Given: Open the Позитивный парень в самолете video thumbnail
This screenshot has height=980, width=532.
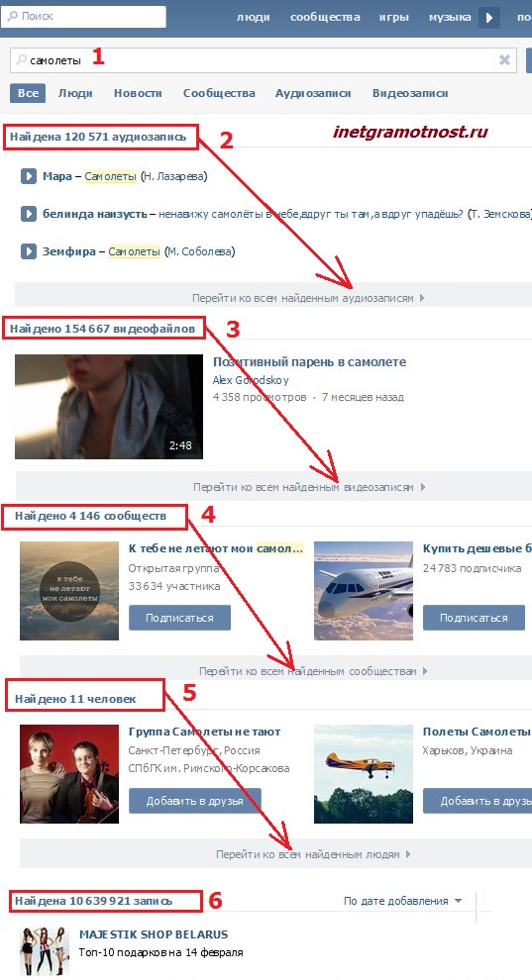Looking at the screenshot, I should [x=109, y=407].
